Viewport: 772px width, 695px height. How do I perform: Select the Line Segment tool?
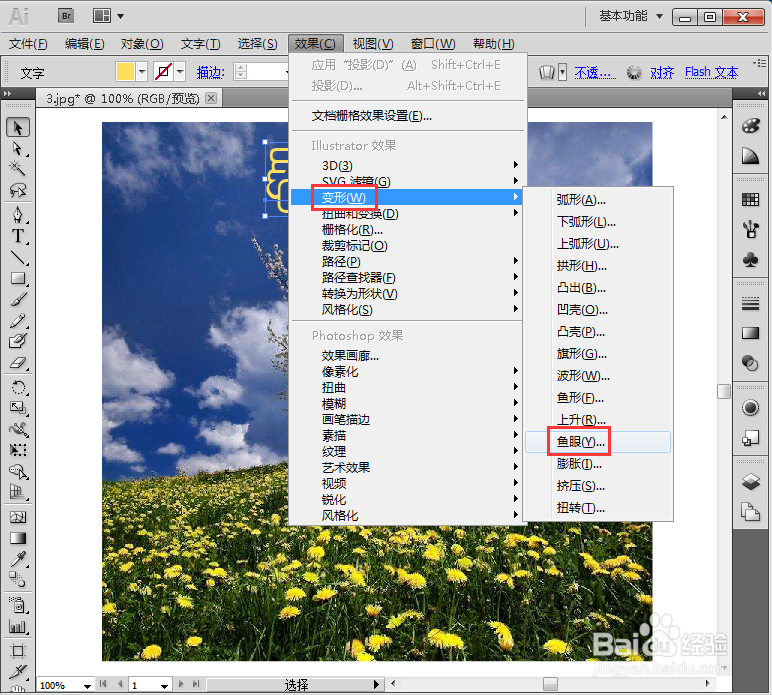tap(18, 257)
